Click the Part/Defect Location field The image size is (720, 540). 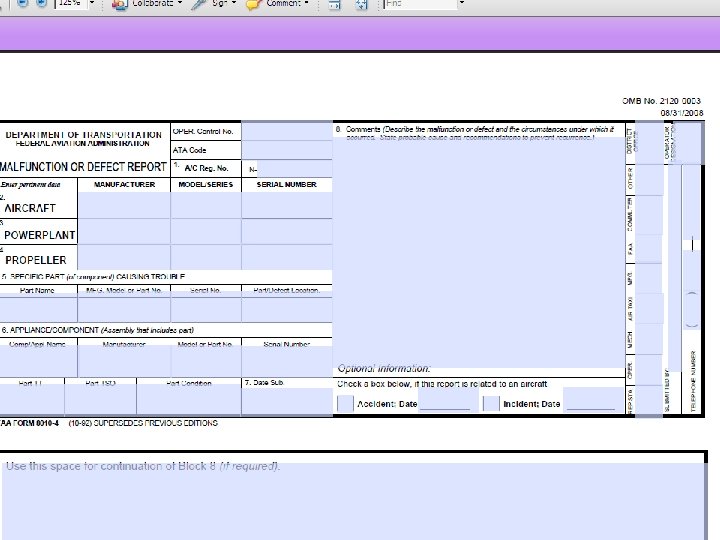click(x=287, y=307)
